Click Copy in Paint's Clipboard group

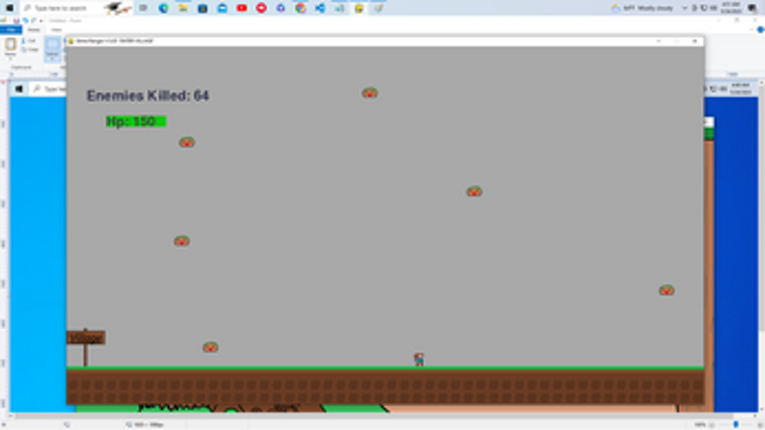coord(30,50)
